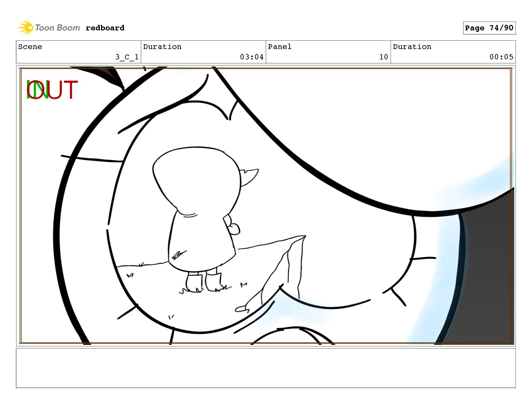The height and width of the screenshot is (412, 532).
Task: Click the 'Panel' header label
Action: 280,47
